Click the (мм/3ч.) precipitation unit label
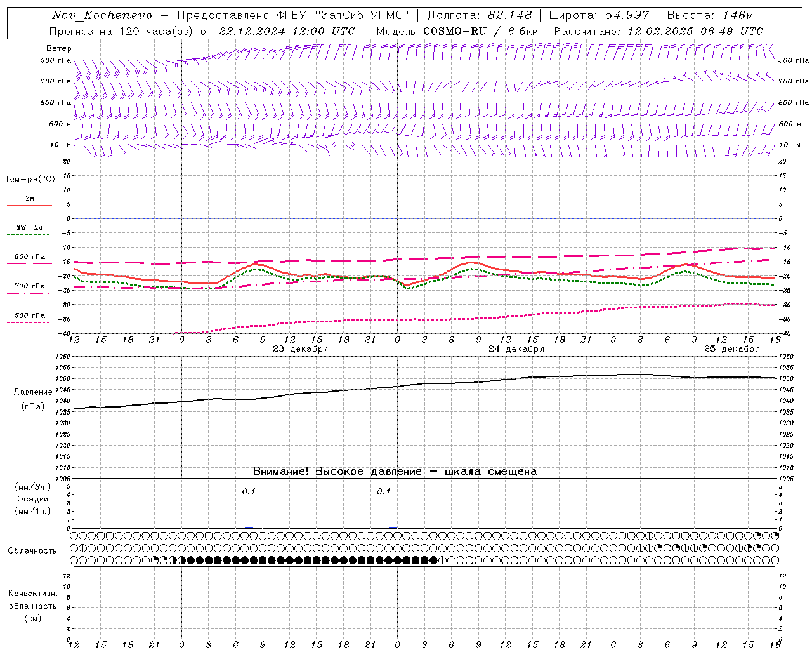Viewport: 812px width, 650px height. 33,487
